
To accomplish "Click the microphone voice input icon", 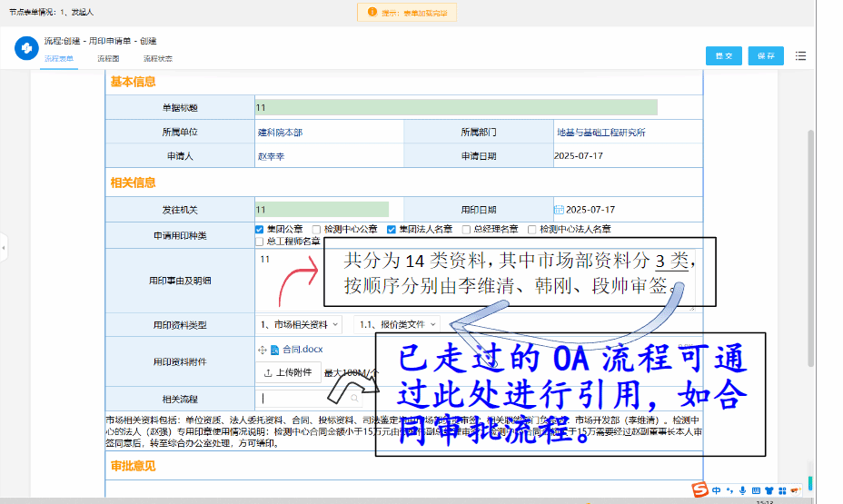I will click(742, 490).
